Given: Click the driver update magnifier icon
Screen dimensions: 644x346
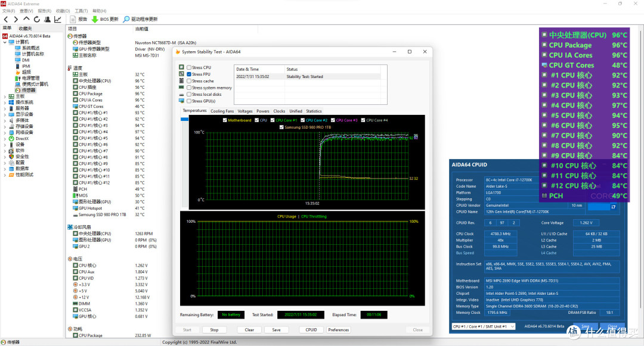Looking at the screenshot, I should pyautogui.click(x=126, y=19).
